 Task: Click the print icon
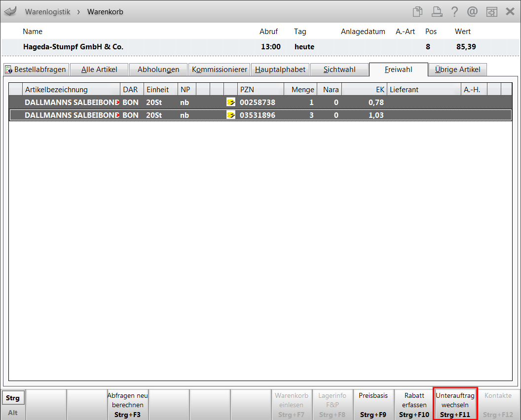pos(437,12)
